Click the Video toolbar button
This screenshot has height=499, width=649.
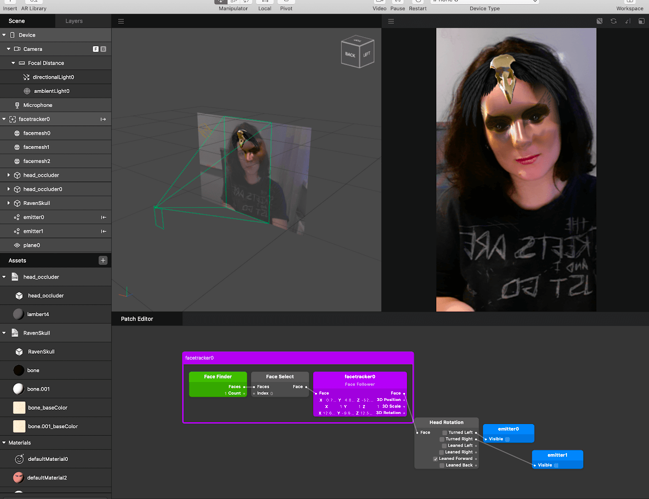pos(379,6)
